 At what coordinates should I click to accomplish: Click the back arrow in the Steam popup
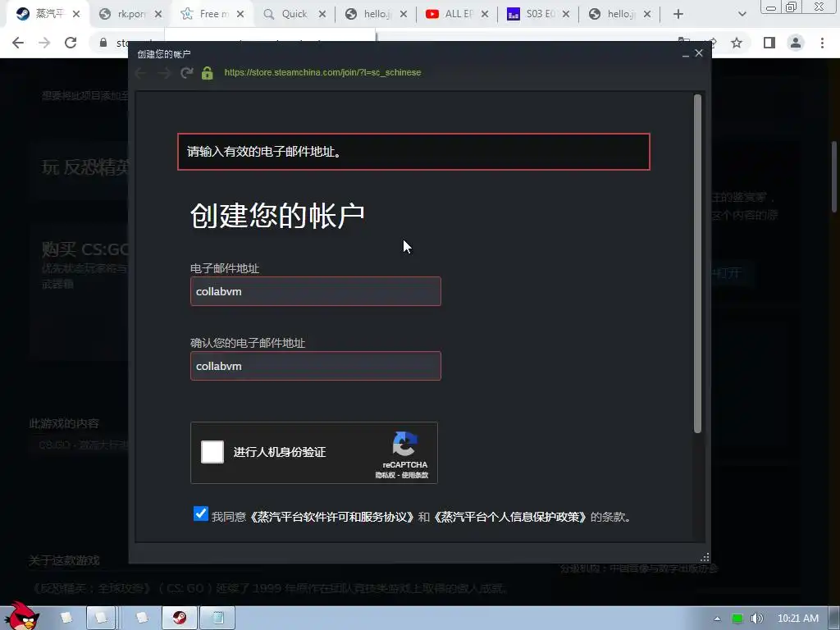coord(141,73)
